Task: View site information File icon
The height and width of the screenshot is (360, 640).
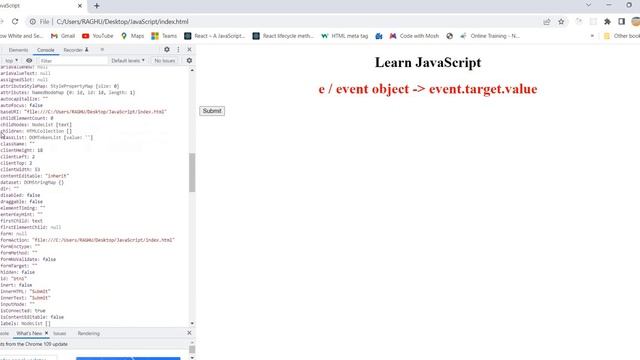Action: point(39,22)
